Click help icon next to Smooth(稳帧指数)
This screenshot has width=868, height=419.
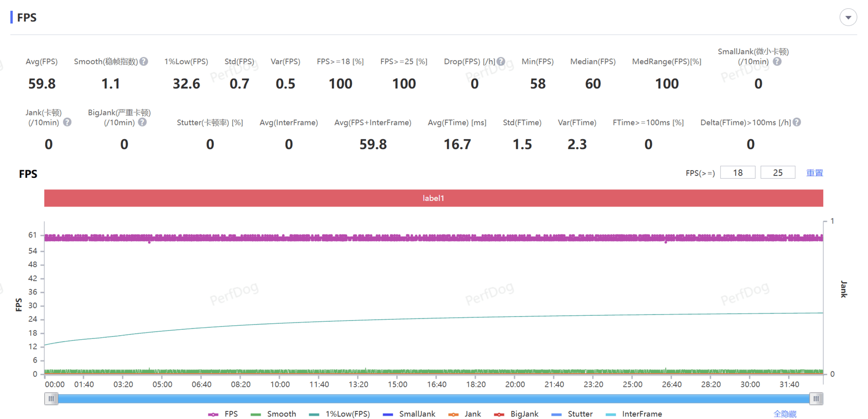point(144,62)
